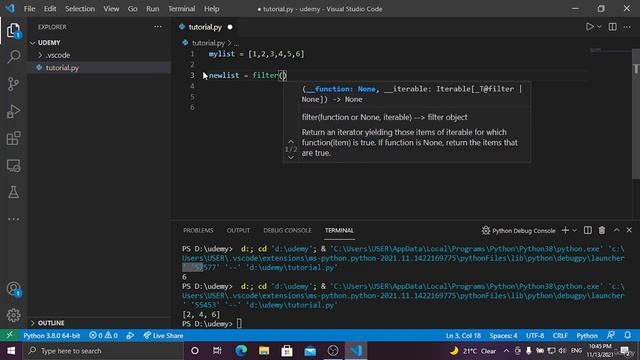The image size is (640, 360).
Task: Open the File menu
Action: [x=29, y=9]
